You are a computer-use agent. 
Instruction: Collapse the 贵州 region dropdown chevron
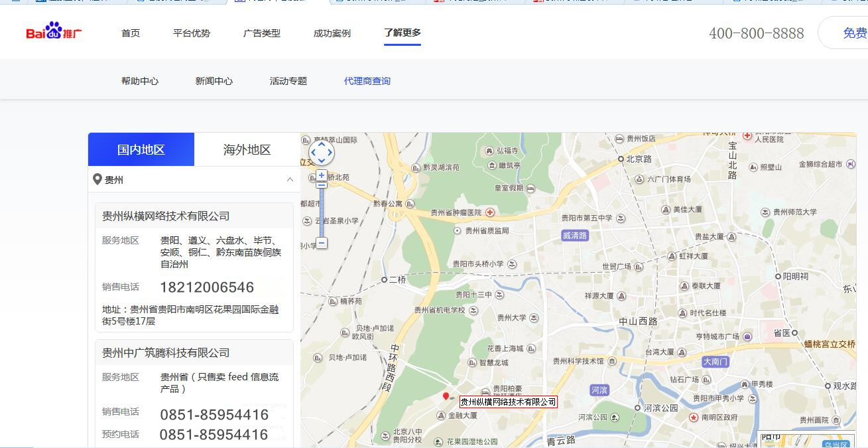pyautogui.click(x=290, y=180)
